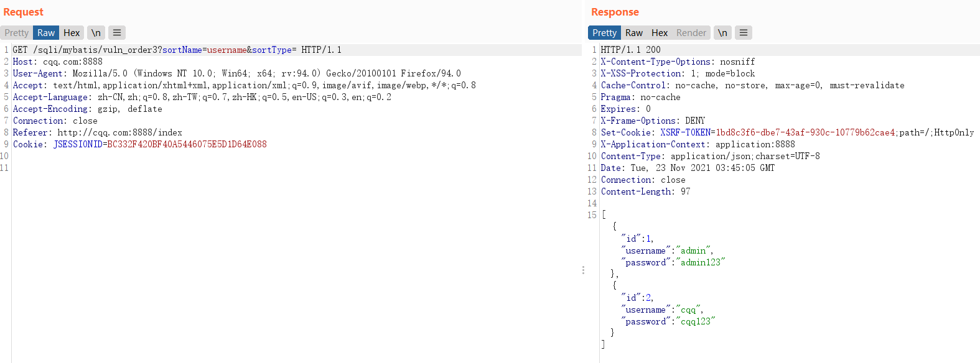Switch request view to Hex tab
The image size is (980, 363).
point(72,33)
